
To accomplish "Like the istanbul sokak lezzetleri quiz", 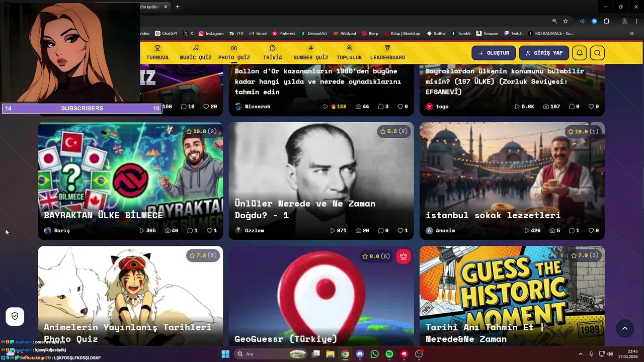I will pos(594,230).
